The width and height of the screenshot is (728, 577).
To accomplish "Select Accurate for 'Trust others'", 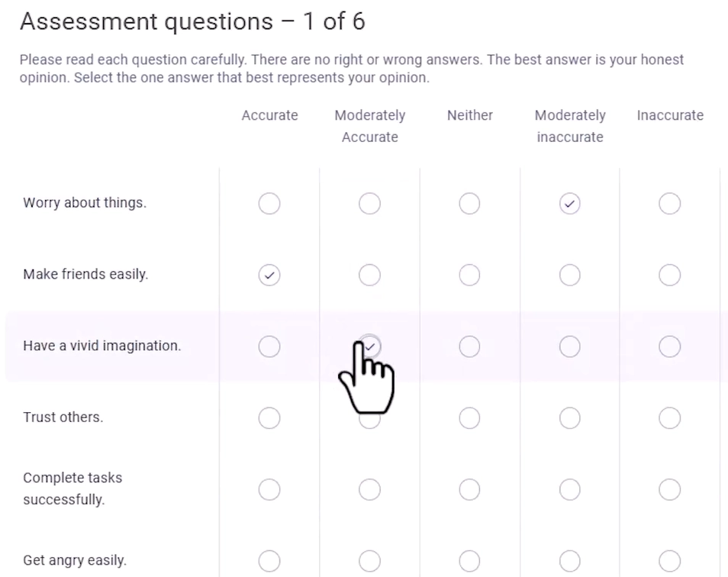I will 269,417.
